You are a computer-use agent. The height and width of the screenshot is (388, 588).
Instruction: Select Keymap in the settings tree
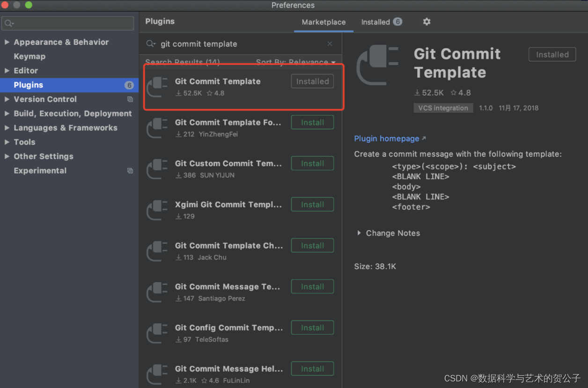[x=29, y=57]
